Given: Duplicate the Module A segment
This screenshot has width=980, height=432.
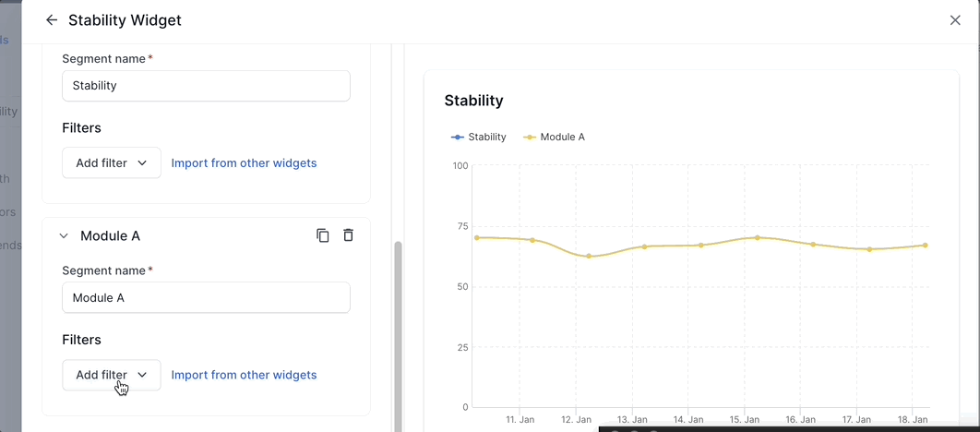Looking at the screenshot, I should click(x=323, y=235).
